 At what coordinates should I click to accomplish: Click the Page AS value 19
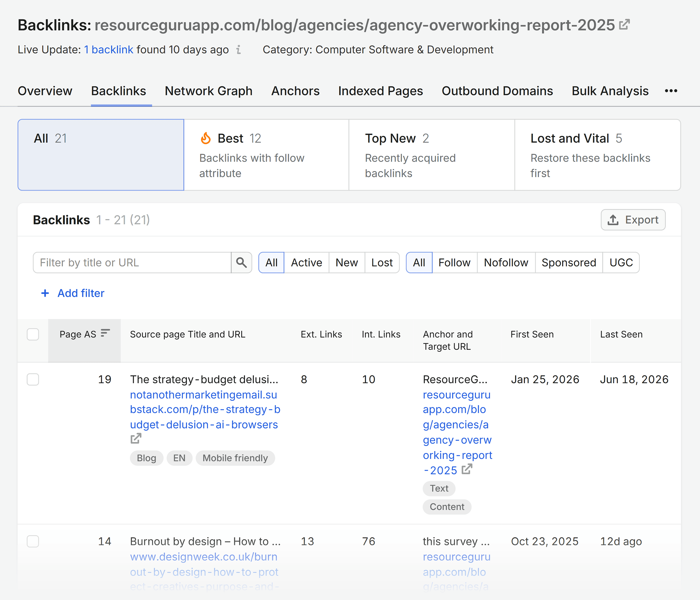[x=105, y=379]
